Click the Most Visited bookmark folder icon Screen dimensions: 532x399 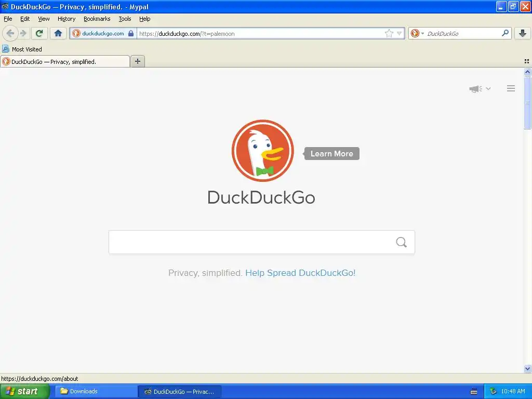click(5, 49)
